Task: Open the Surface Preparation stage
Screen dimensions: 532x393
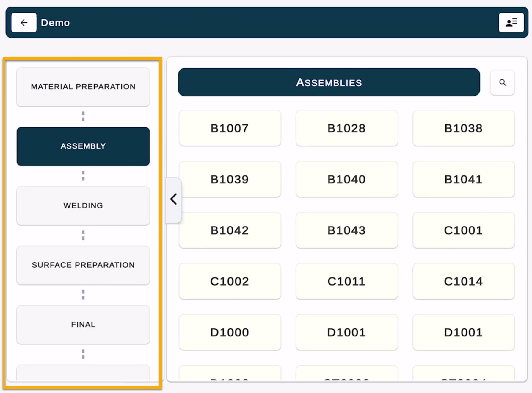Action: (x=83, y=265)
